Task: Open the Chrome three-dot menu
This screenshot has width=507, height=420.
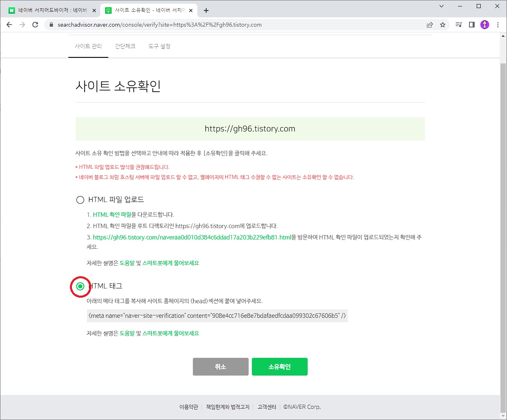Action: (498, 25)
